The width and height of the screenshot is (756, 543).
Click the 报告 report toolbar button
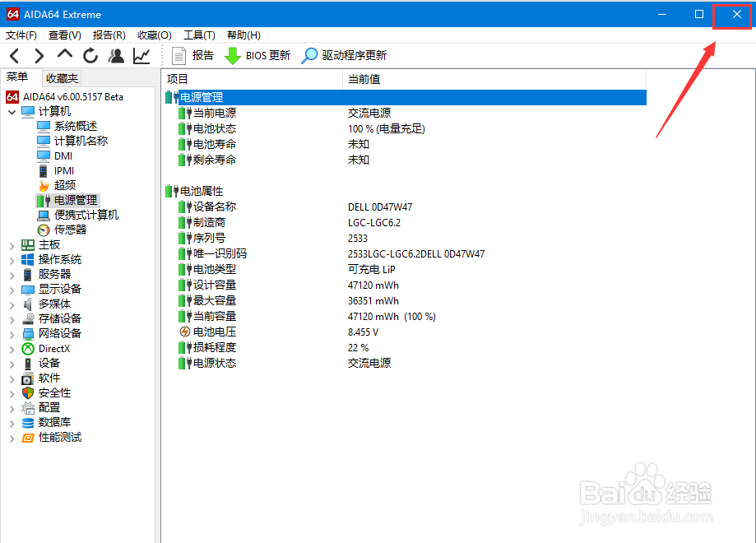click(x=192, y=56)
